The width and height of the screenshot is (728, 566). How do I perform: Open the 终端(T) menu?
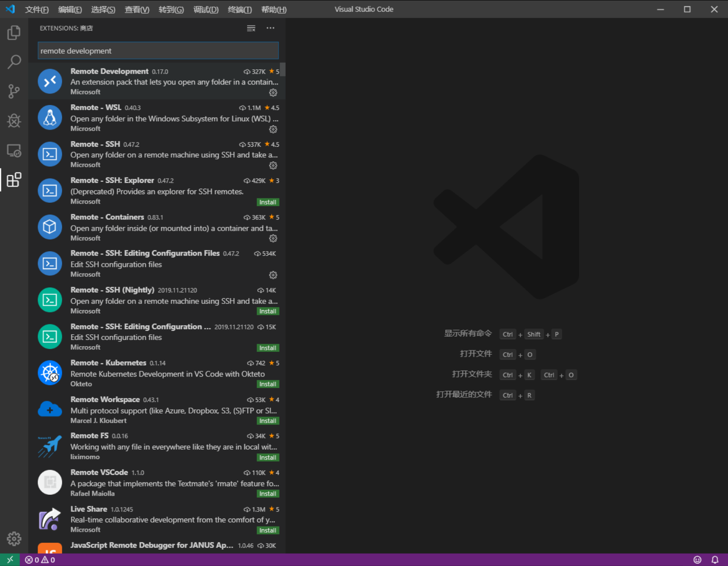click(240, 9)
